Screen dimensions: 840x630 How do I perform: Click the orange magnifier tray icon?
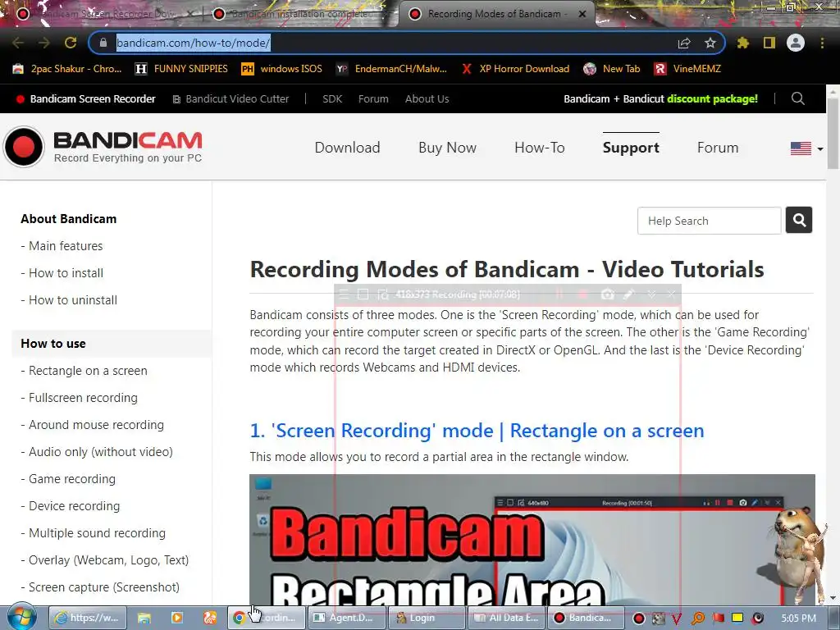pos(698,619)
